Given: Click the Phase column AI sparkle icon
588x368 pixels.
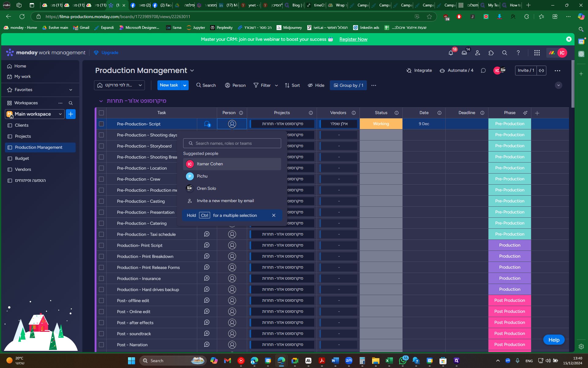Looking at the screenshot, I should pyautogui.click(x=525, y=113).
